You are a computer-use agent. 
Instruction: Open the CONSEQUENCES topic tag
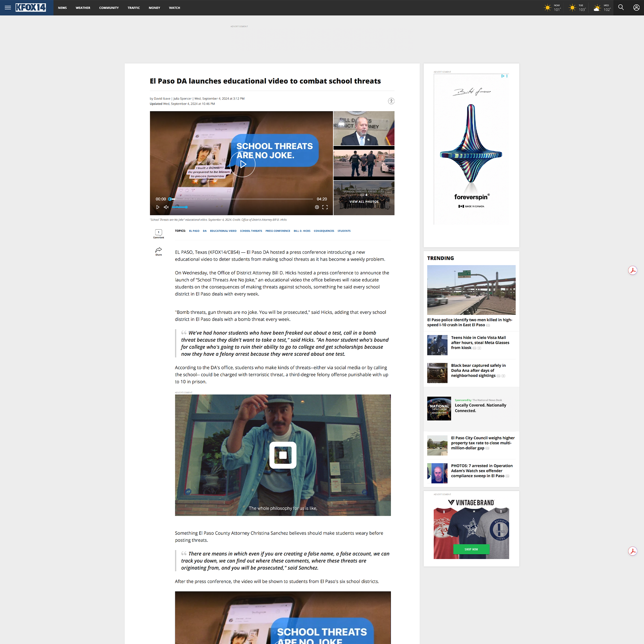pos(324,231)
